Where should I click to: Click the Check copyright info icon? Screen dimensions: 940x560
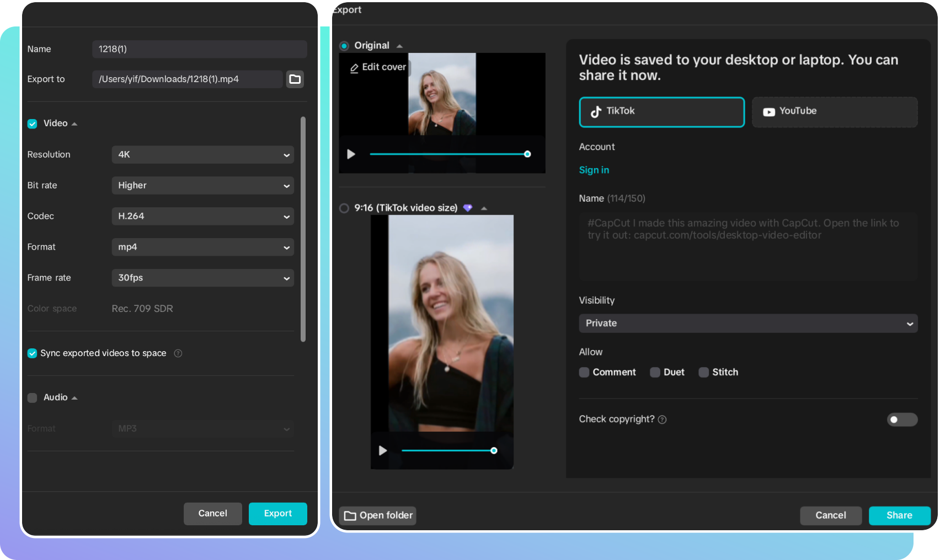click(662, 419)
